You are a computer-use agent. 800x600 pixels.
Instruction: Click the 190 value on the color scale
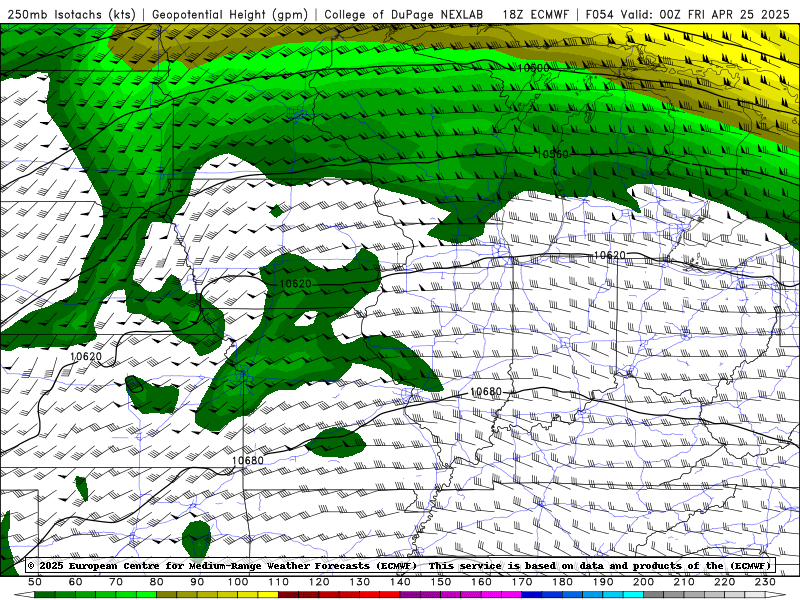[603, 582]
